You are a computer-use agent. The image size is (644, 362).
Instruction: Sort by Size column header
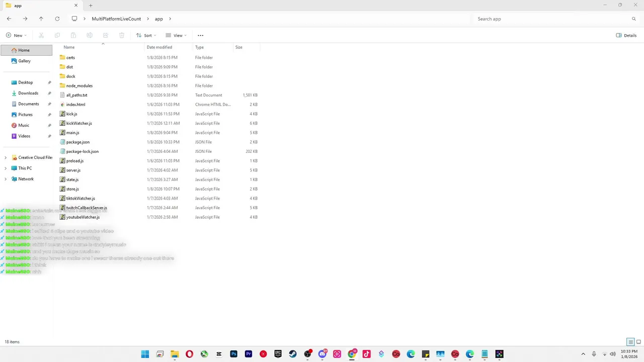pyautogui.click(x=247, y=47)
